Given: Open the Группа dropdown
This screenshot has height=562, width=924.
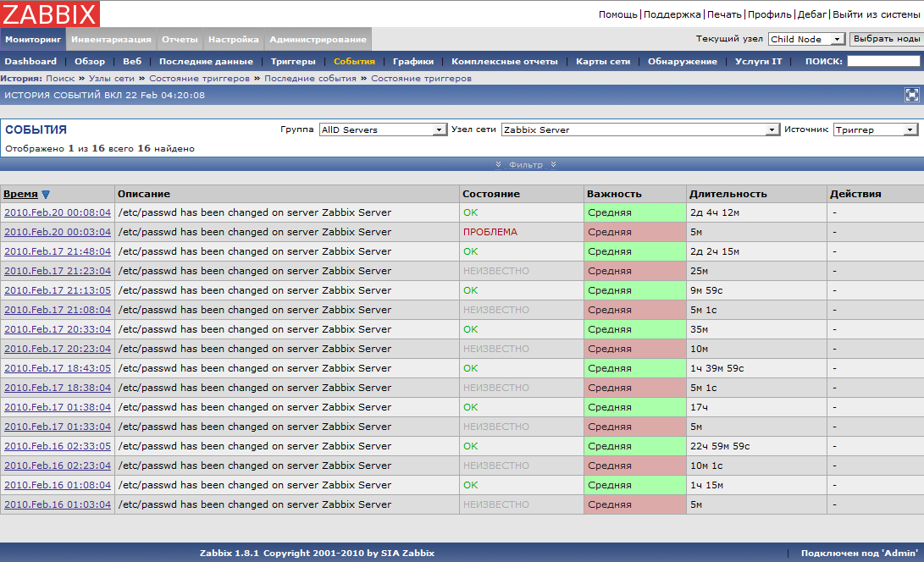Looking at the screenshot, I should tap(383, 129).
